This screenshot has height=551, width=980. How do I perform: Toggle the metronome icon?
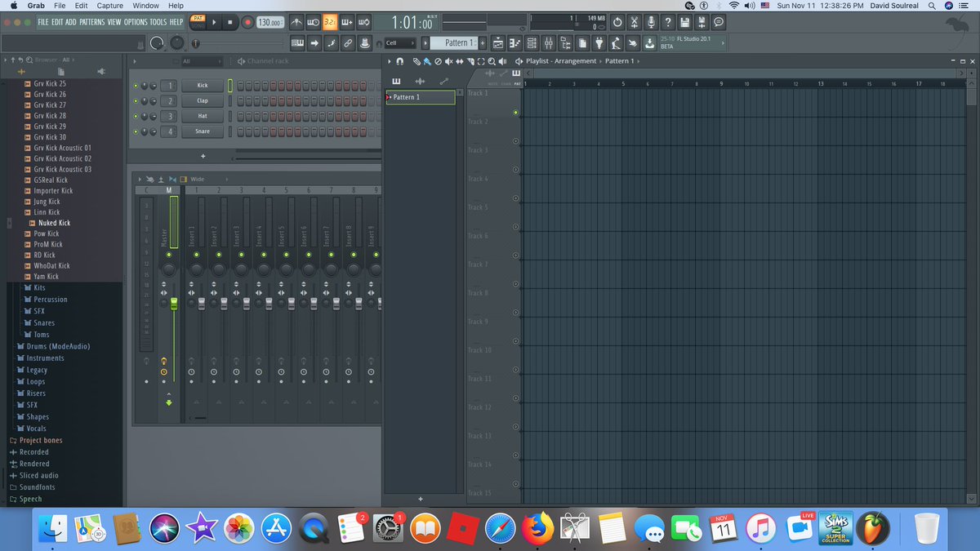point(296,22)
